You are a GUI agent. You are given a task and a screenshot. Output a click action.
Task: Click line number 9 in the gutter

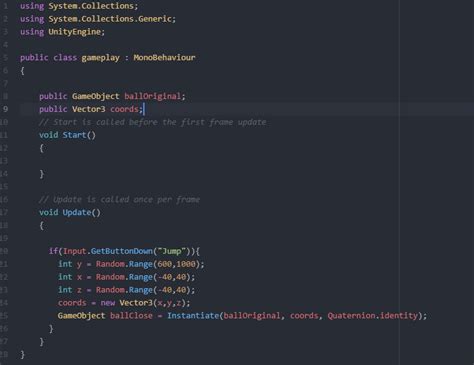5,109
